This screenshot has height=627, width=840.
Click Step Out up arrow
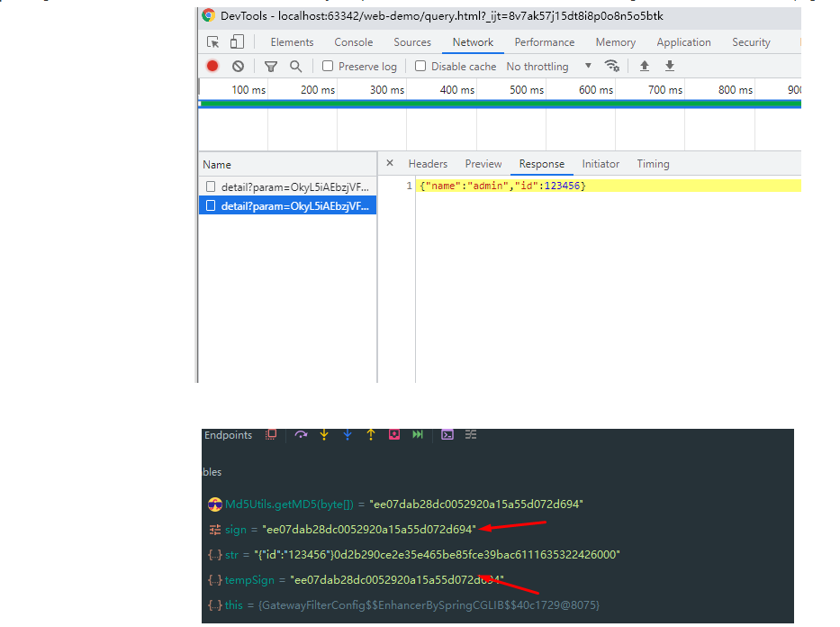[371, 434]
